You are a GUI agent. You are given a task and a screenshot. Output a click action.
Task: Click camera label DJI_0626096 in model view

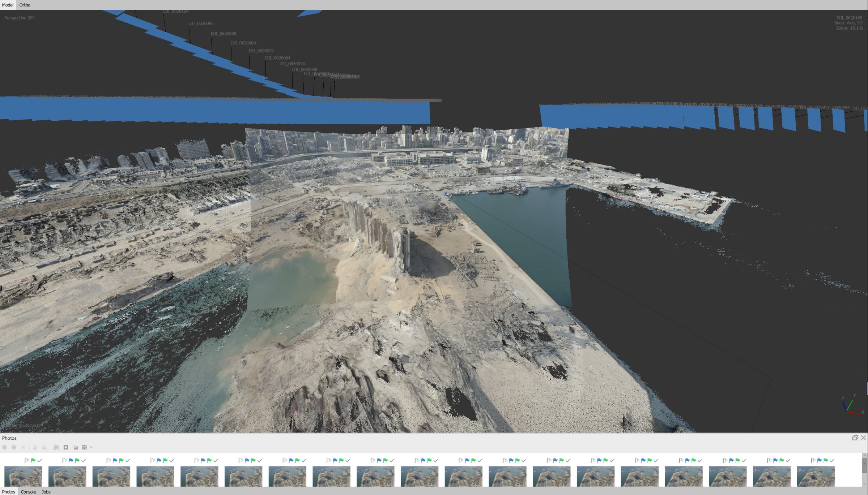point(201,23)
